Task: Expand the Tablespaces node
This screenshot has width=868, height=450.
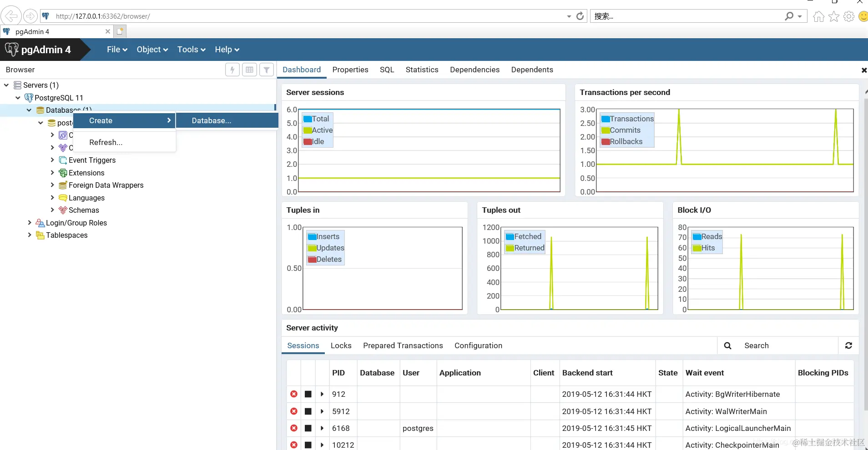Action: coord(29,235)
